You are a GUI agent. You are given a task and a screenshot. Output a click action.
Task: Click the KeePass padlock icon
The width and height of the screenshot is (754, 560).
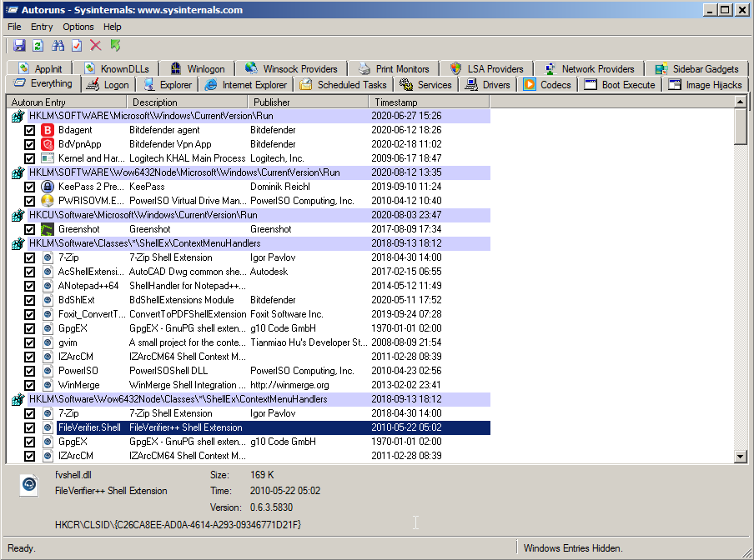coord(47,187)
